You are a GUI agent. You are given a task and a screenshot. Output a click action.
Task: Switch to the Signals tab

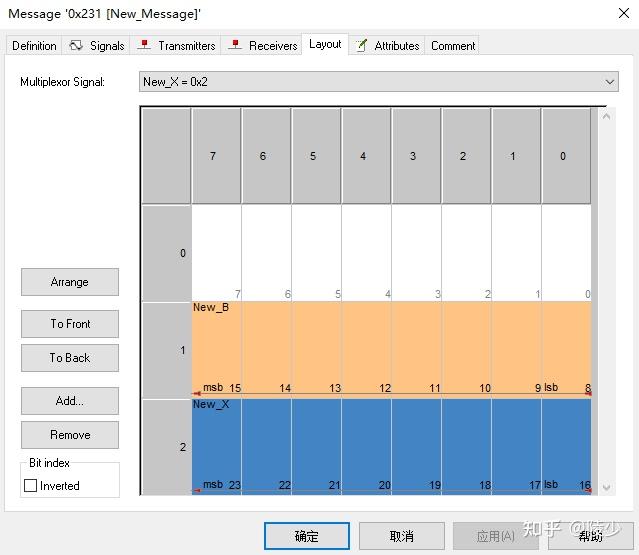pos(97,46)
